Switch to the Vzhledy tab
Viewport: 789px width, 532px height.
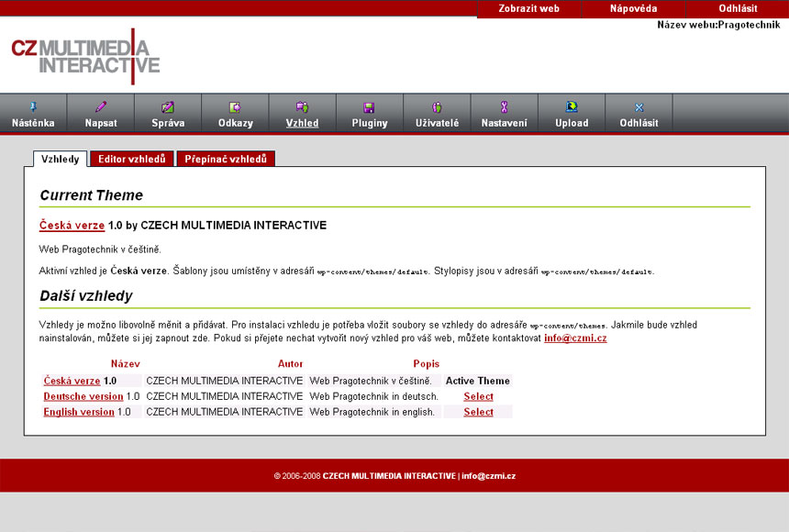click(61, 159)
